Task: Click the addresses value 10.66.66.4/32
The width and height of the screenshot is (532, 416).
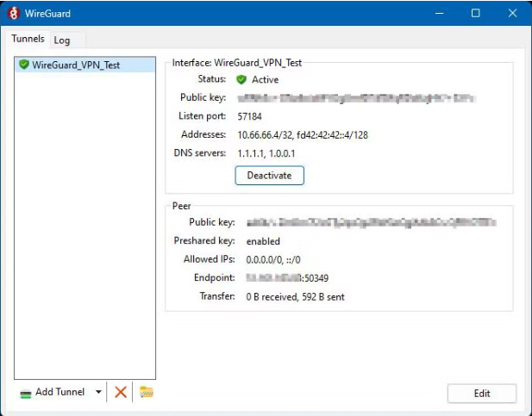Action: 265,135
